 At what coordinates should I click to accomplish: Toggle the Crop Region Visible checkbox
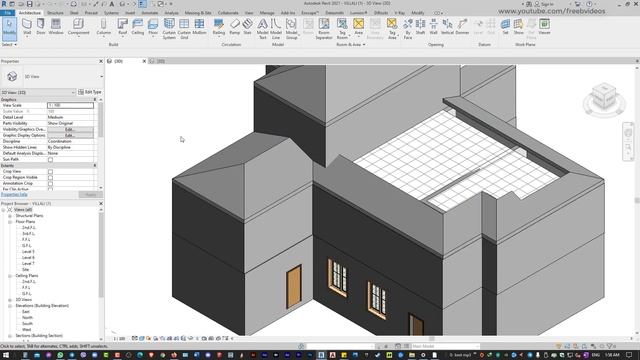coord(50,178)
